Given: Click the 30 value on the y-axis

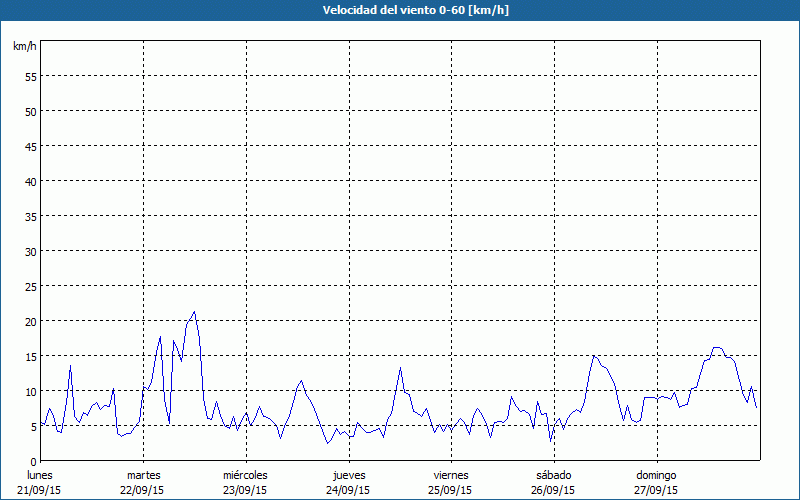Looking at the screenshot, I should pyautogui.click(x=30, y=252).
